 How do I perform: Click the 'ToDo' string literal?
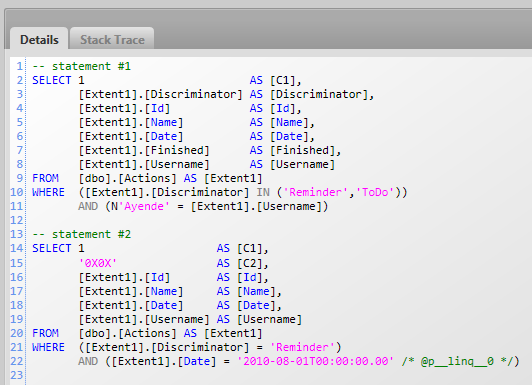[375, 192]
